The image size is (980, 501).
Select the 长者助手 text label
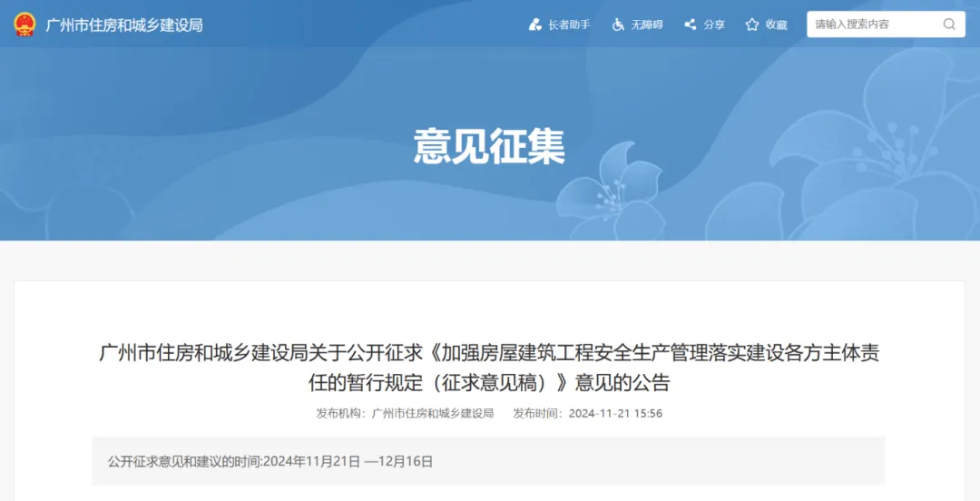(569, 25)
